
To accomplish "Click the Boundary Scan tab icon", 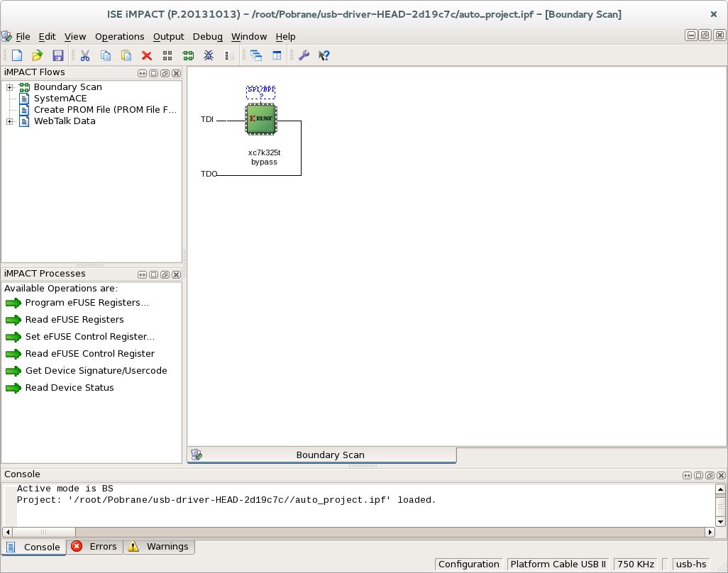I will point(197,455).
